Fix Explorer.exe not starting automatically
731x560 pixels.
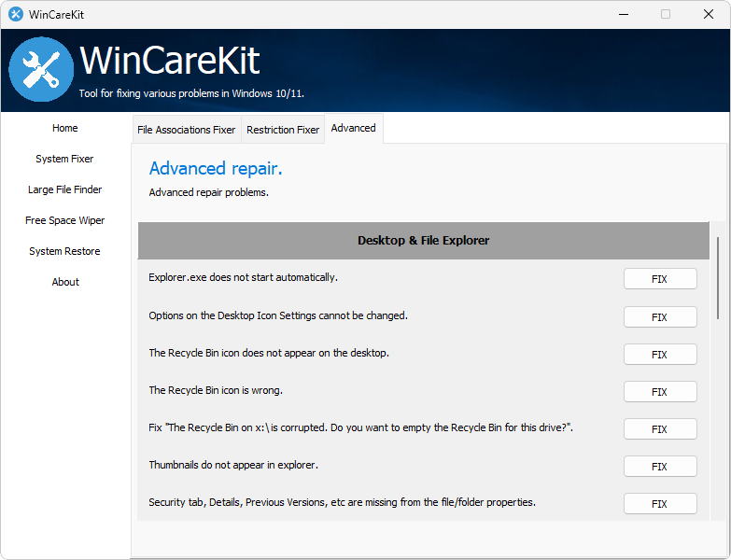(x=660, y=279)
